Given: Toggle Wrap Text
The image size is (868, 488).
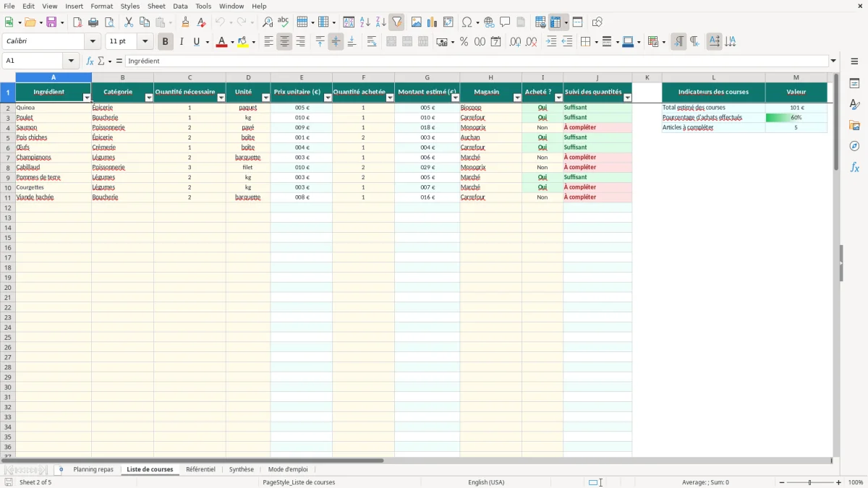Looking at the screenshot, I should click(x=371, y=42).
